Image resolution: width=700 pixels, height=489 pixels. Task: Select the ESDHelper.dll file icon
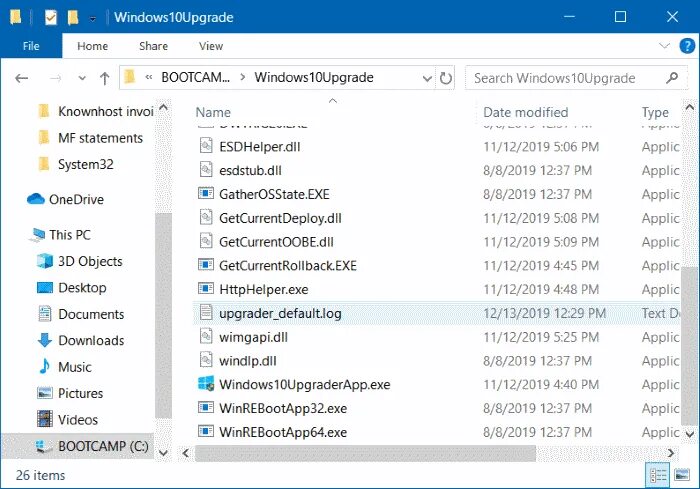click(206, 146)
